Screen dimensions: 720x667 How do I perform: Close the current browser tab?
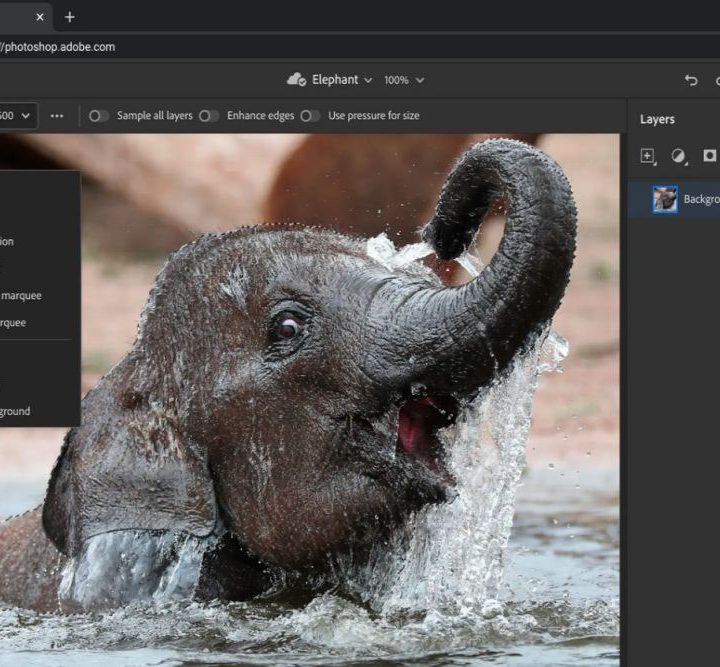(40, 17)
